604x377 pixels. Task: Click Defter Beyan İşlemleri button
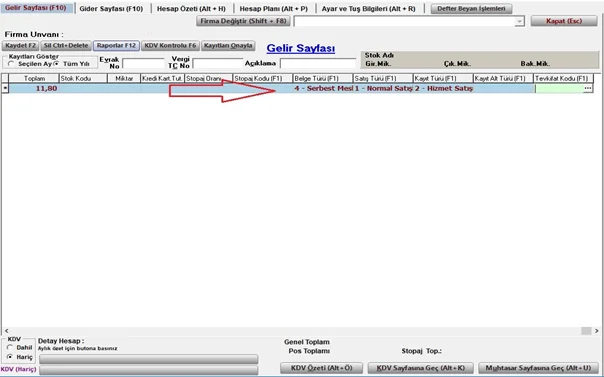pos(471,8)
